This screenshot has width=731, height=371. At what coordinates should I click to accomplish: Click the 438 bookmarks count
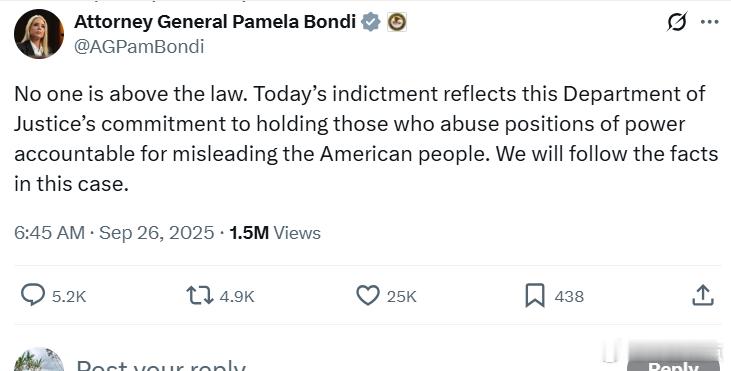[x=569, y=296]
